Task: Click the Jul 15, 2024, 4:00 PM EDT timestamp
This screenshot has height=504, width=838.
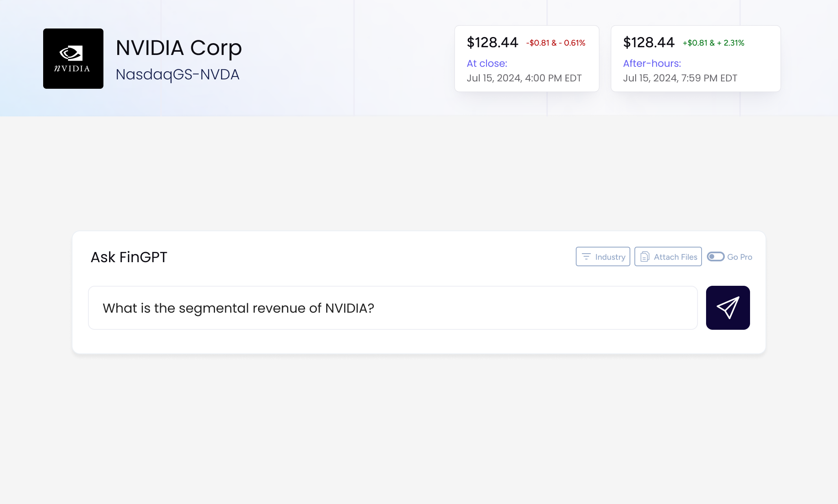Action: (524, 78)
